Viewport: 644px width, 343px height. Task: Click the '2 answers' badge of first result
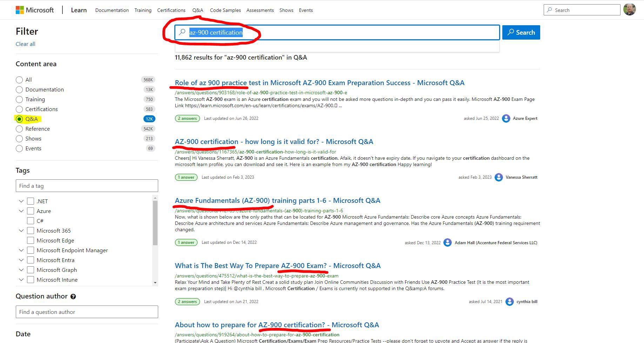coord(187,118)
